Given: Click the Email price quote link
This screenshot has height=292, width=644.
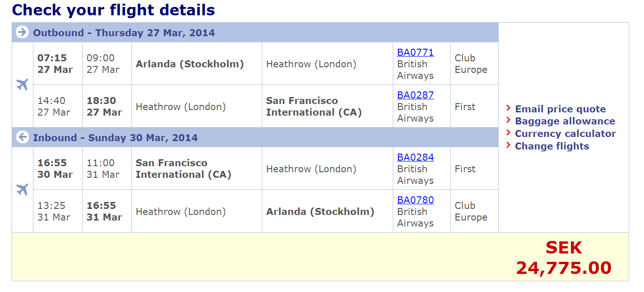Looking at the screenshot, I should coord(560,109).
